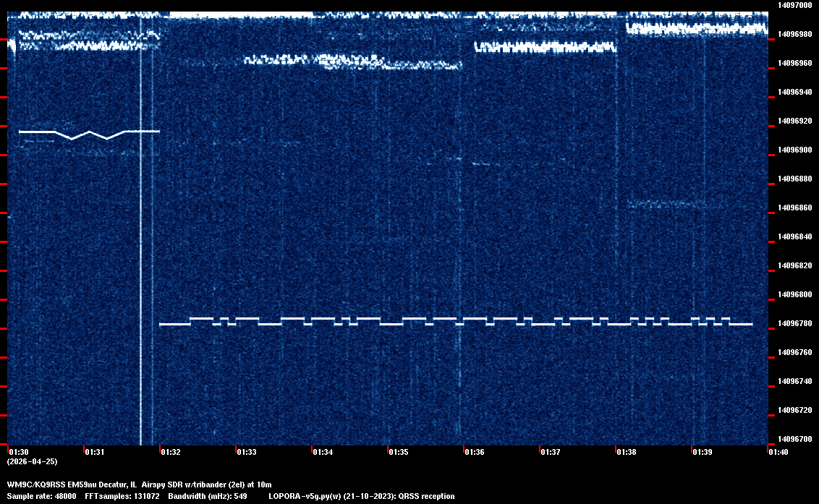Click the stepped FSK signal trace near 14096780
The height and width of the screenshot is (504, 819).
(456, 321)
